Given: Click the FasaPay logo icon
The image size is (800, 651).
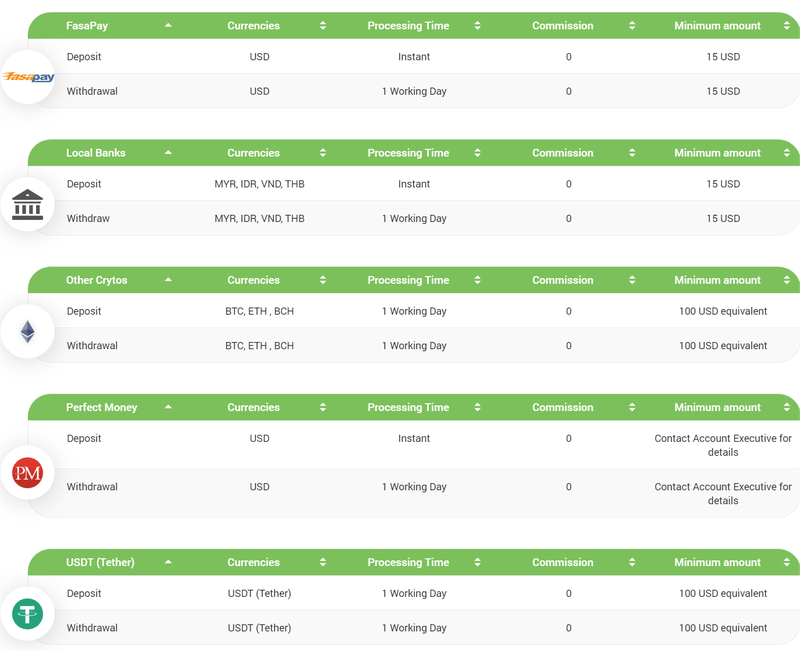Looking at the screenshot, I should tap(28, 77).
